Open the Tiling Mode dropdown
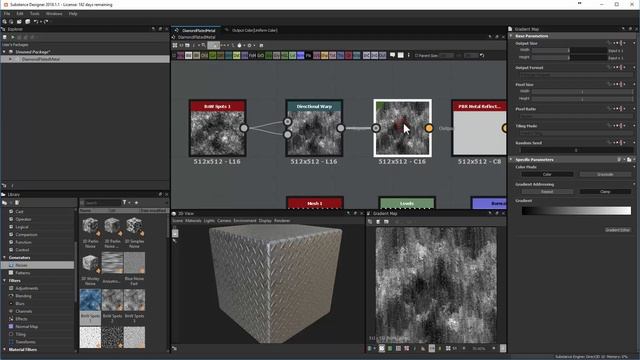Screen dimensions: 640x360 [x=576, y=133]
